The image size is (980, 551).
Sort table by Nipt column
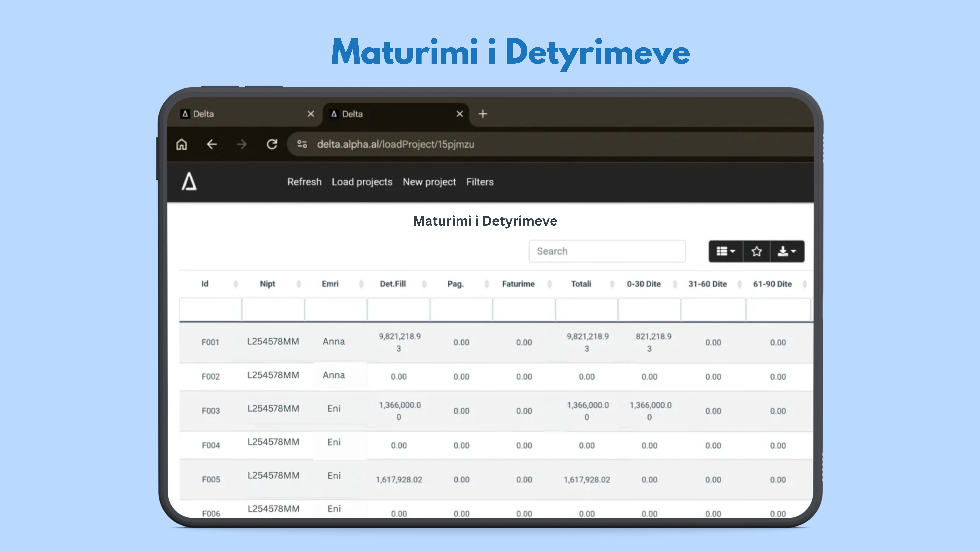299,284
